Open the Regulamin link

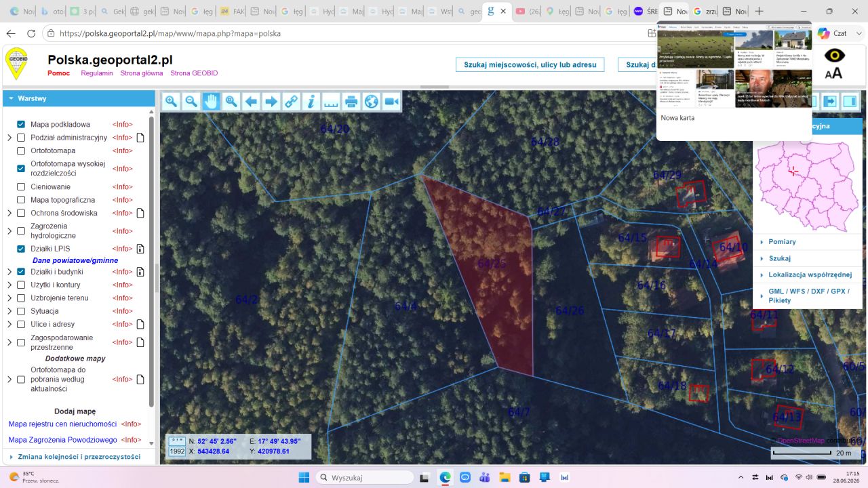coord(97,73)
